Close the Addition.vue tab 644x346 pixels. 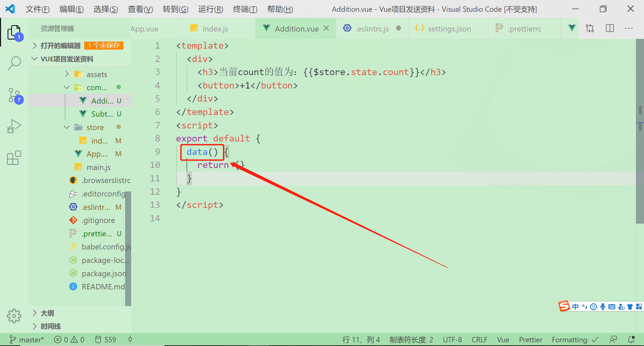pyautogui.click(x=326, y=28)
